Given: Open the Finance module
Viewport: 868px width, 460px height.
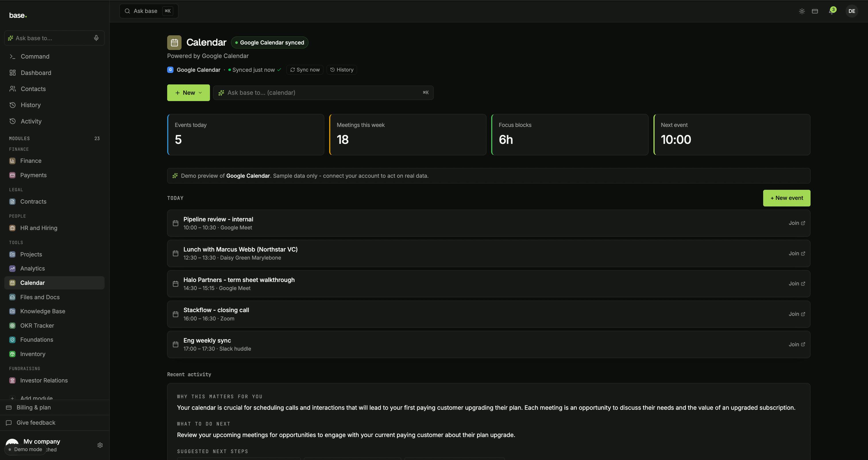Looking at the screenshot, I should point(54,161).
